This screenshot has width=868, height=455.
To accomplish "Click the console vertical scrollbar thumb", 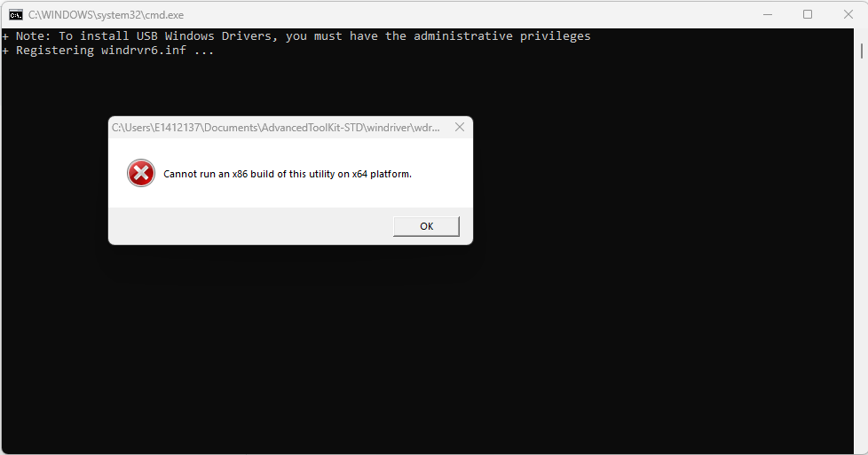I will pos(862,51).
